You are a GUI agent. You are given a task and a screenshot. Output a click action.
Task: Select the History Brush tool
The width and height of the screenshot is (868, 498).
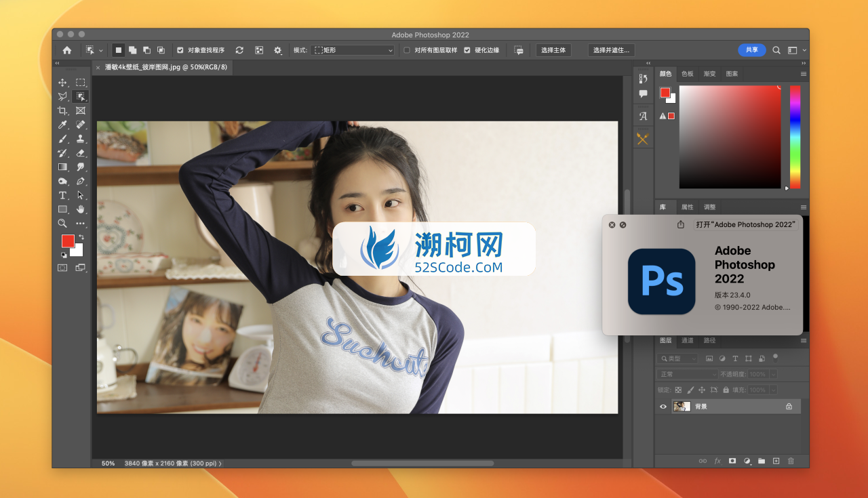pyautogui.click(x=62, y=153)
